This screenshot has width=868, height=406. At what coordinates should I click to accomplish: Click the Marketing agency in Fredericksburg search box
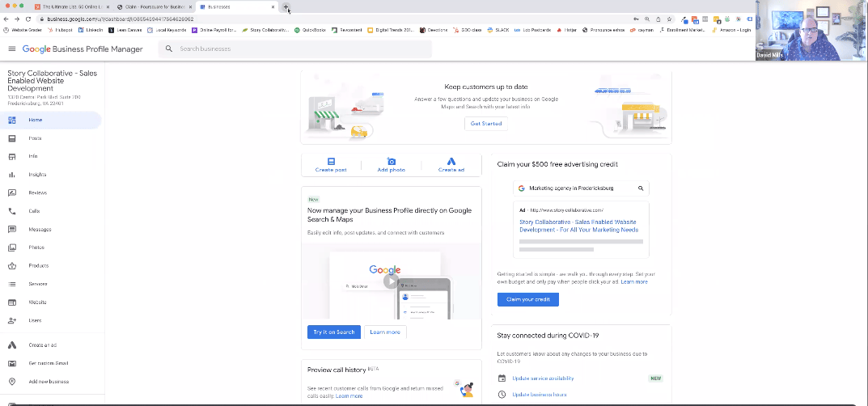(581, 188)
